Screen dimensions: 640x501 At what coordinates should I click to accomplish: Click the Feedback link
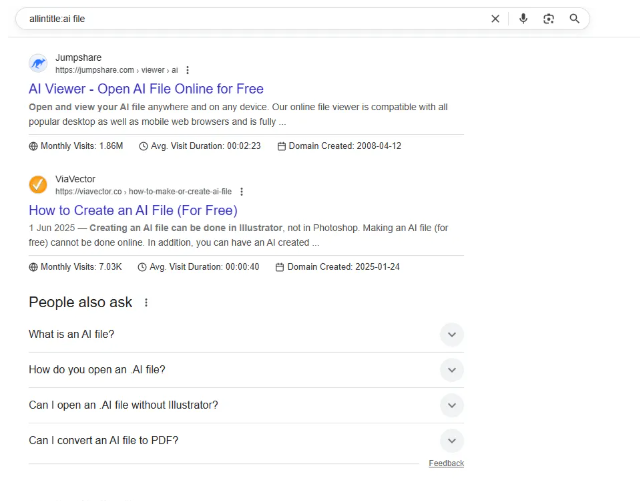(x=446, y=463)
